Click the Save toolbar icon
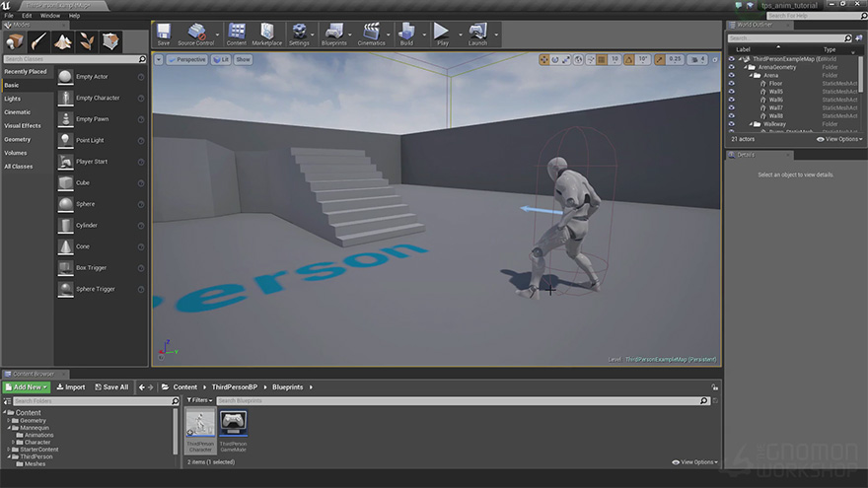The image size is (868, 488). click(x=164, y=35)
